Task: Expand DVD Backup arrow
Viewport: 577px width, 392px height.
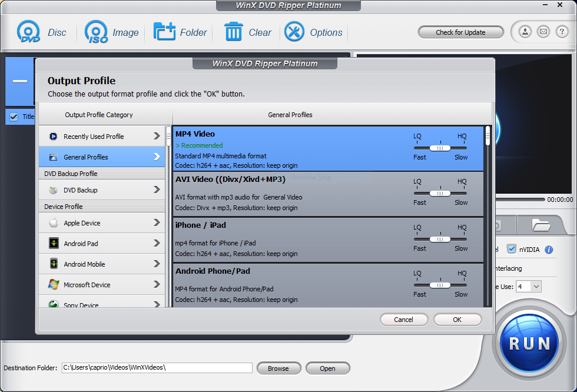Action: (x=157, y=190)
